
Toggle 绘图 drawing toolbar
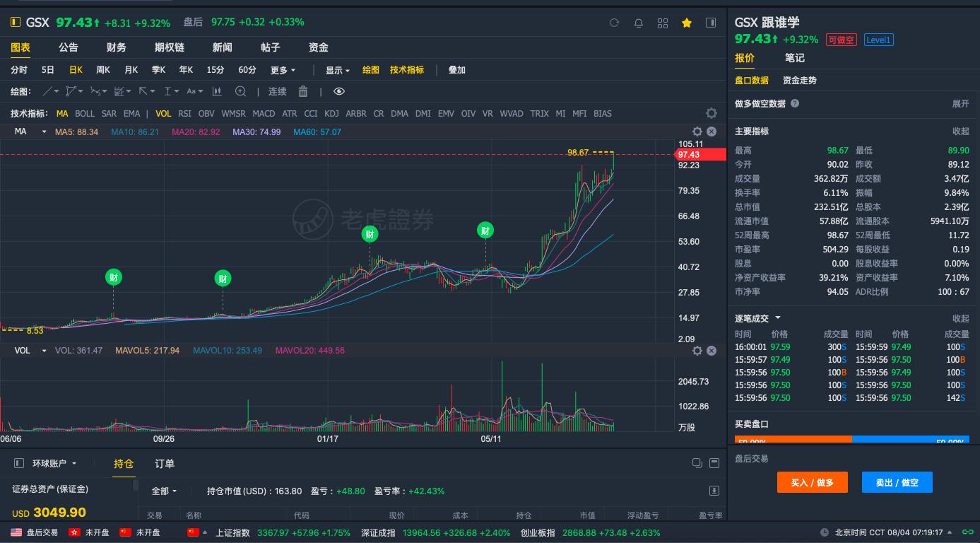click(371, 70)
